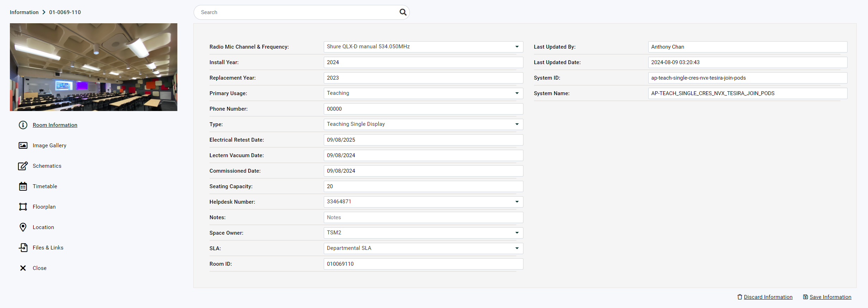Click the Install Year field
Image resolution: width=868 pixels, height=308 pixels.
coord(423,62)
